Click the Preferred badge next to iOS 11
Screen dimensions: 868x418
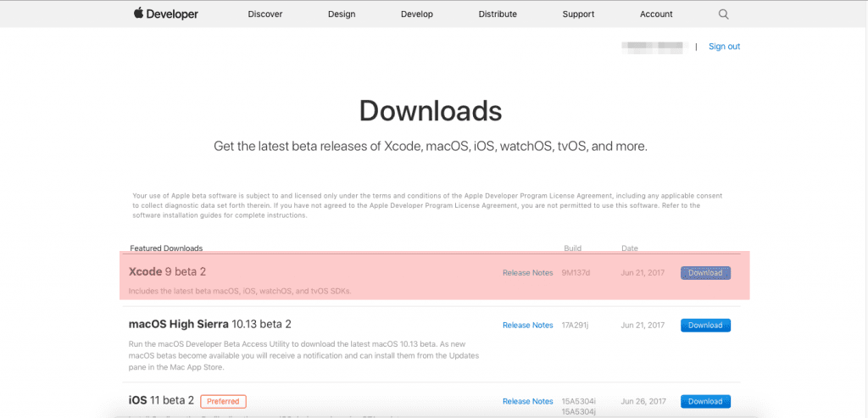click(x=224, y=401)
